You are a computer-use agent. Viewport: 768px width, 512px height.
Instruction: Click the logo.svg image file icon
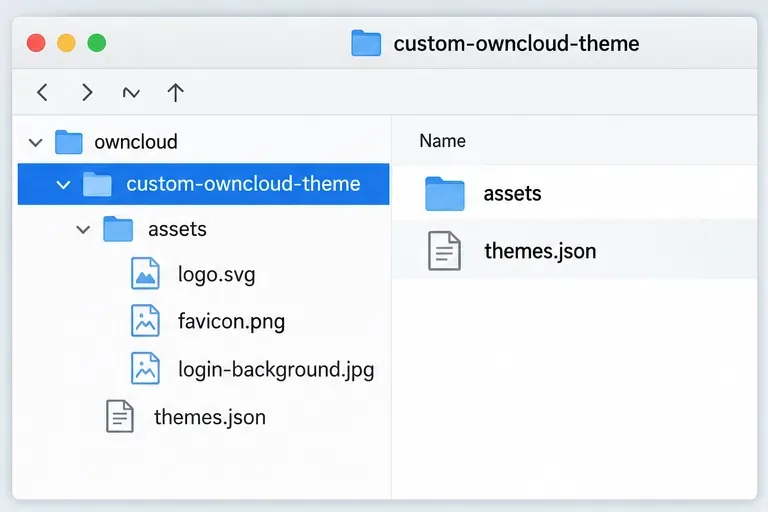pyautogui.click(x=145, y=273)
